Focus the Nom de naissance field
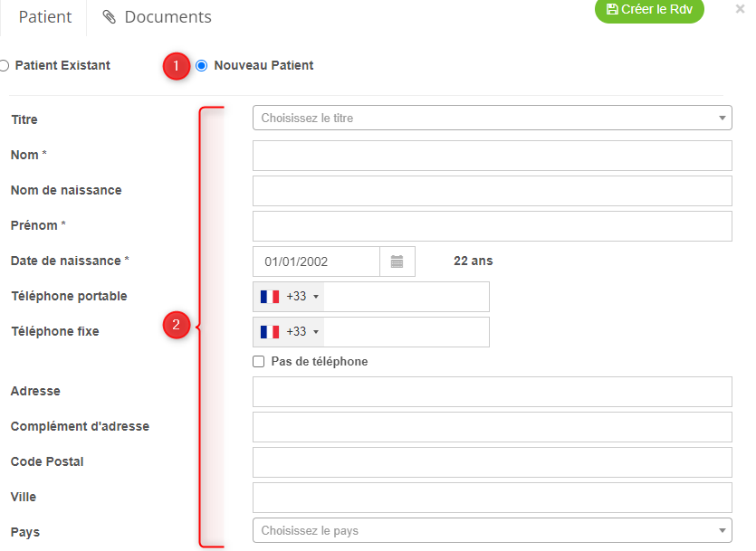The image size is (756, 551). 492,191
